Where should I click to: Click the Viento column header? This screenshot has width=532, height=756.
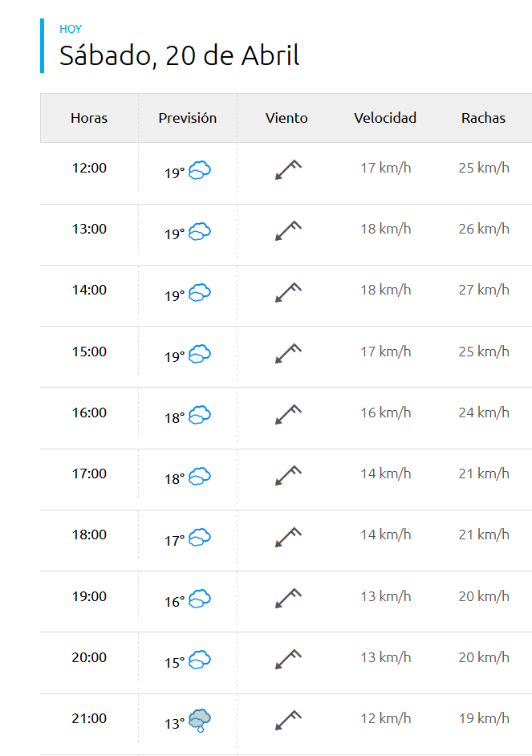(286, 118)
